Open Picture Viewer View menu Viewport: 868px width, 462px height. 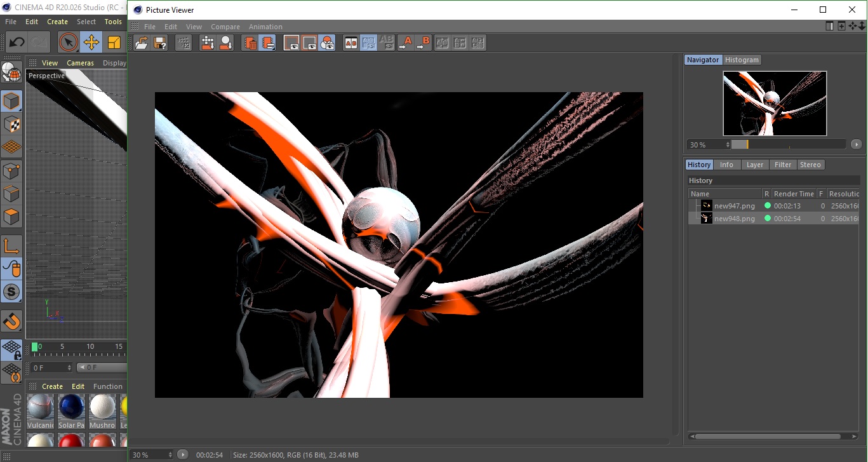click(194, 27)
